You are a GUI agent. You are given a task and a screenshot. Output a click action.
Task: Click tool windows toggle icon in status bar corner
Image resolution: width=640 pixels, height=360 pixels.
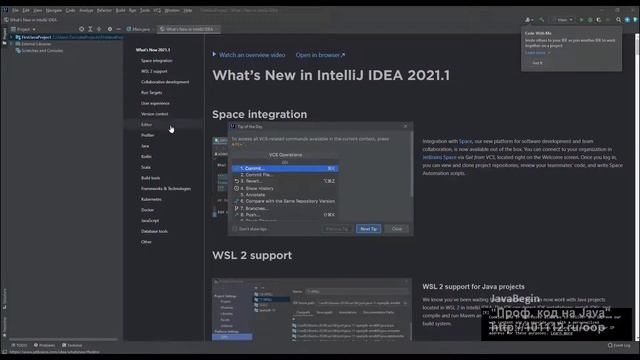click(4, 351)
